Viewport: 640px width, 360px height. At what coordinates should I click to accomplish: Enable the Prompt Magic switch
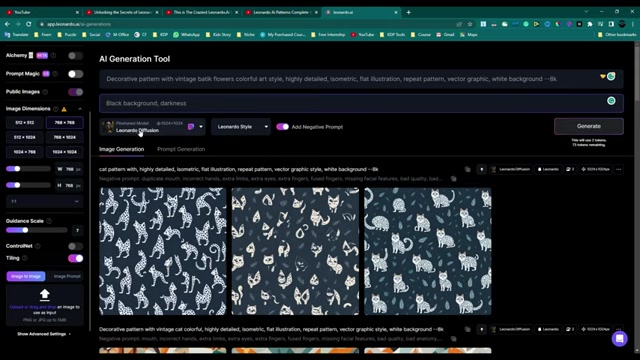(75, 74)
